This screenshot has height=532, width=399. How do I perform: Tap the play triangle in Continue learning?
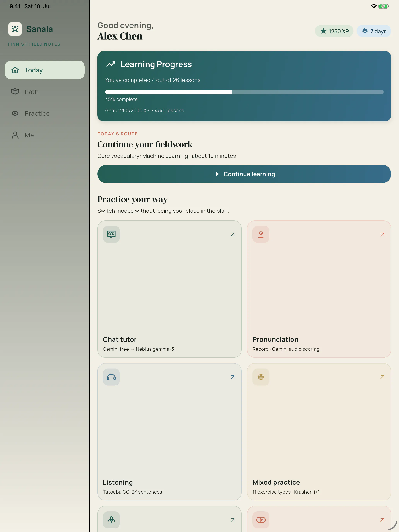point(217,174)
